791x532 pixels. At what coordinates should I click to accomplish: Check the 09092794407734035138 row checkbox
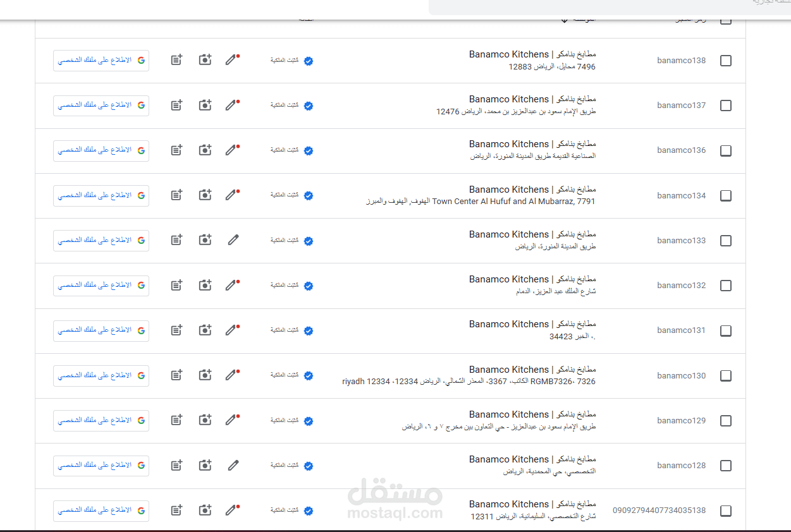[726, 511]
